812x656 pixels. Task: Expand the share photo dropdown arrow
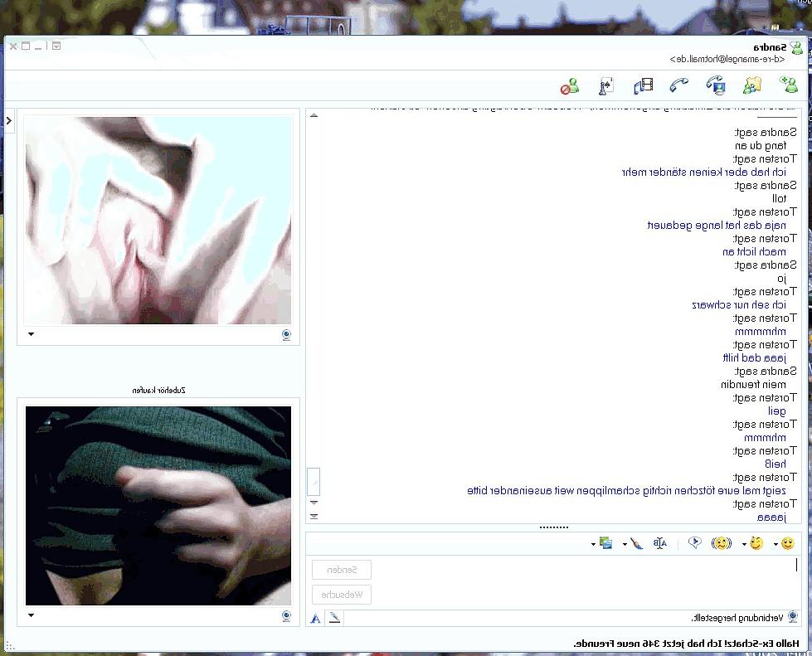593,544
